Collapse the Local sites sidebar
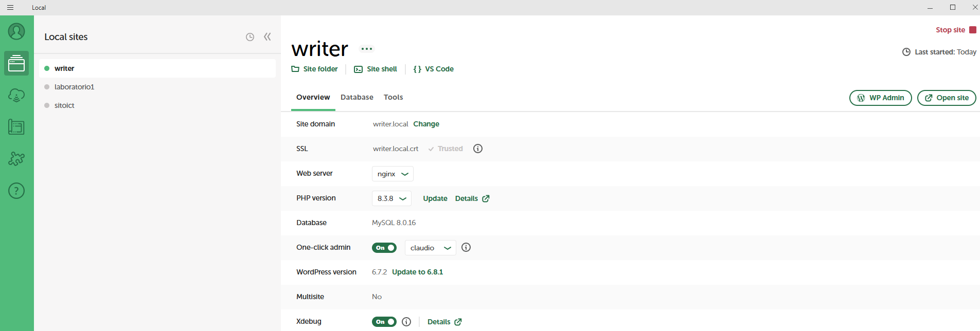This screenshot has height=331, width=980. click(x=268, y=36)
